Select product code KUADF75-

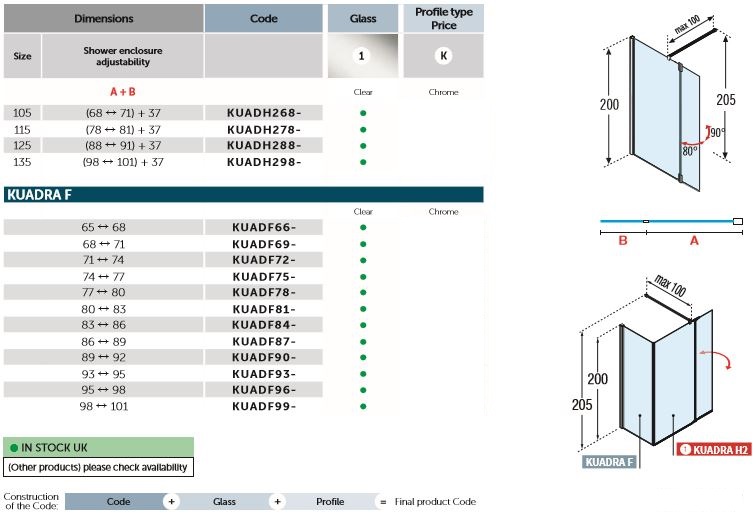coord(264,277)
